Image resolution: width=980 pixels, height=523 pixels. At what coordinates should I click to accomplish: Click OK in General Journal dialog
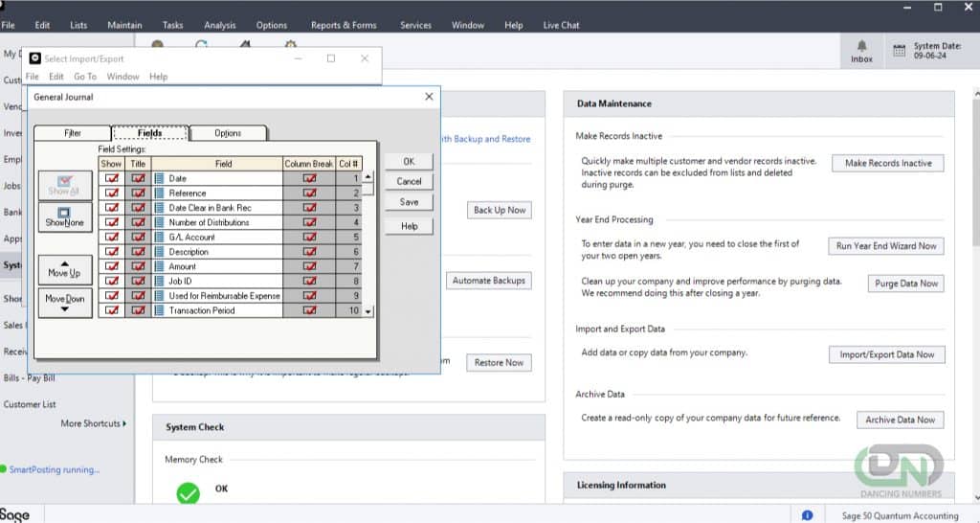[409, 162]
